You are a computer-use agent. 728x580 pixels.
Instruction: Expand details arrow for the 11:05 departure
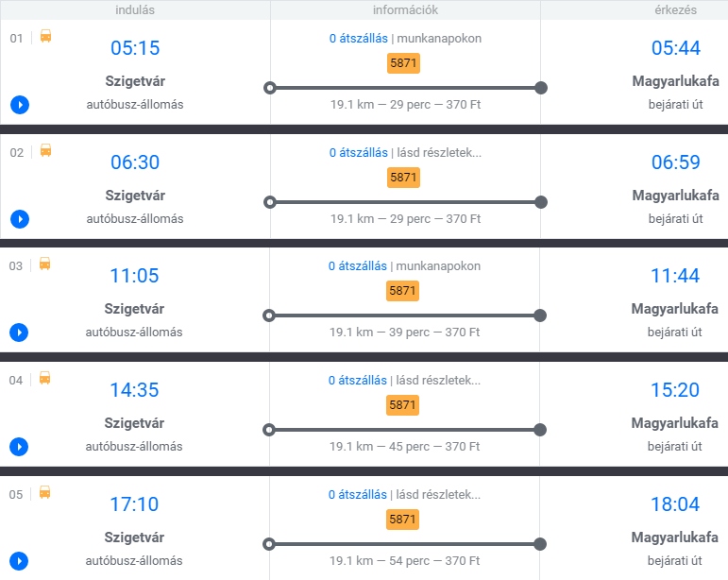coord(20,333)
